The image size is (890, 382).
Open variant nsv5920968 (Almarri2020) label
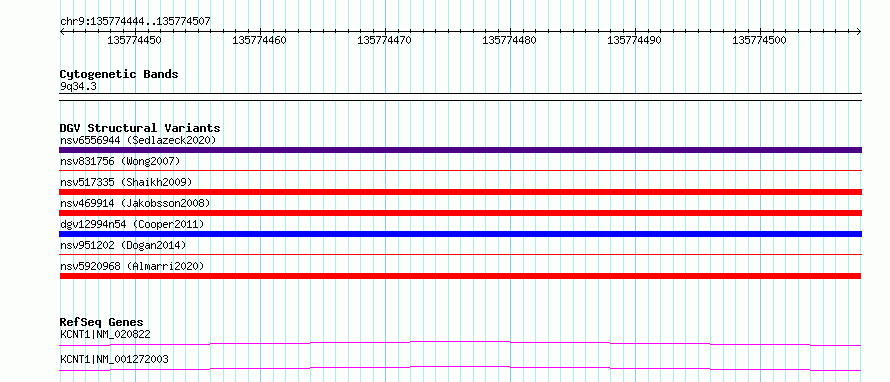132,266
